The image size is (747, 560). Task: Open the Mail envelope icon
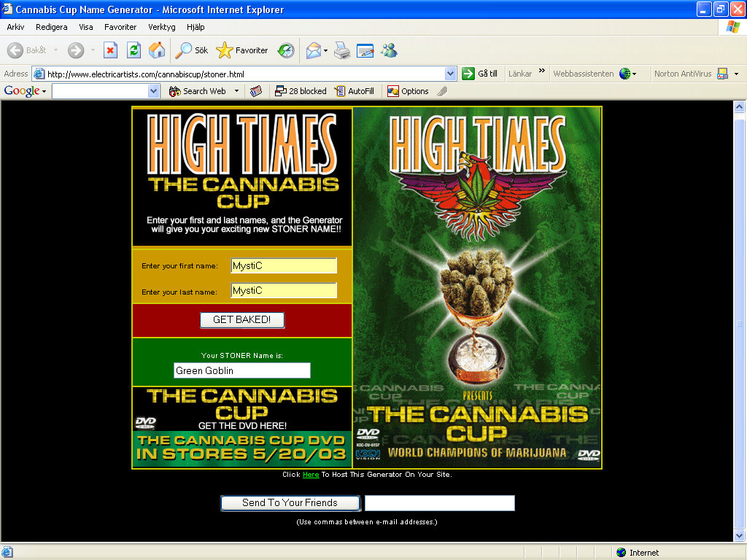coord(313,50)
